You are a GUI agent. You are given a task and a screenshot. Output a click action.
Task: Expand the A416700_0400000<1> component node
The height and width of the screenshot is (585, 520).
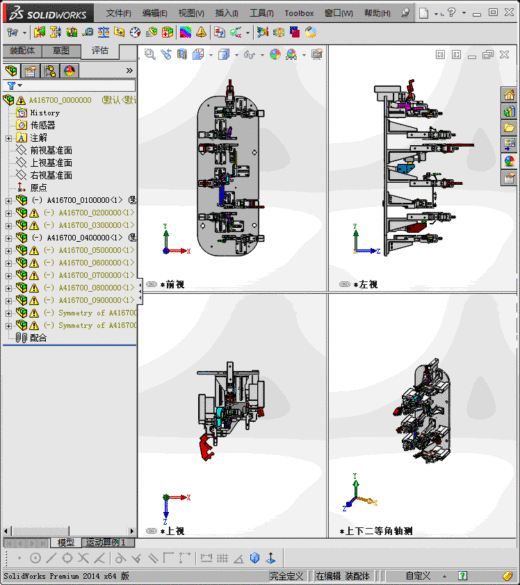[9, 238]
